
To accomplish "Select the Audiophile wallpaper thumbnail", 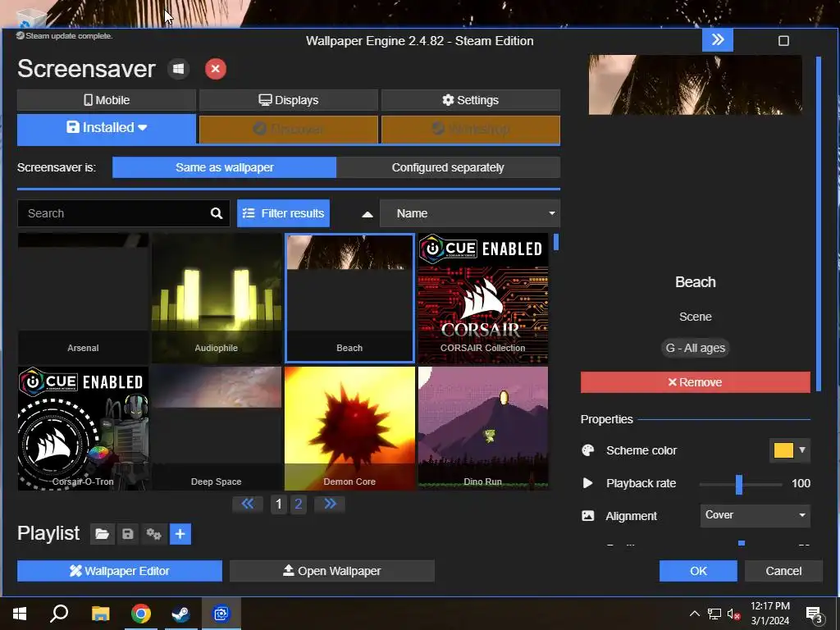I will [217, 299].
